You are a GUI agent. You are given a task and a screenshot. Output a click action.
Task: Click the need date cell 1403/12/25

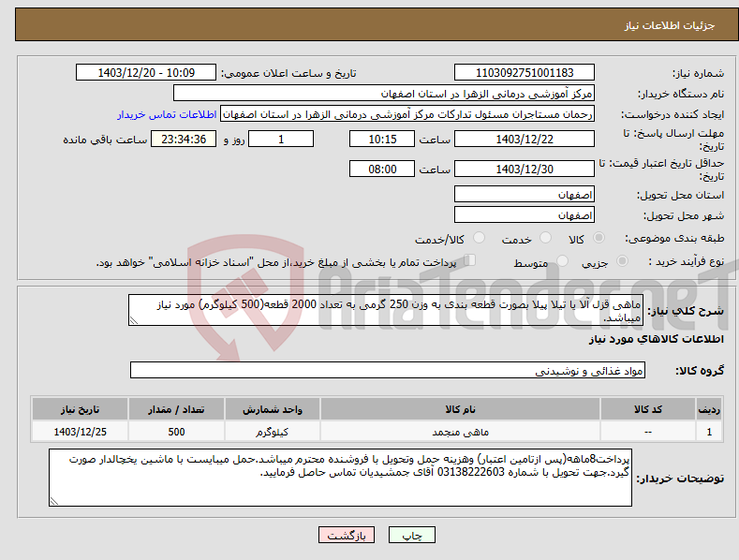(x=81, y=432)
